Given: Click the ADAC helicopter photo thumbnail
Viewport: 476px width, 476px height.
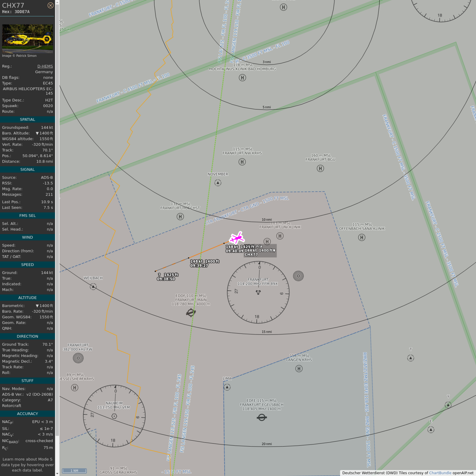Looking at the screenshot, I should point(27,38).
